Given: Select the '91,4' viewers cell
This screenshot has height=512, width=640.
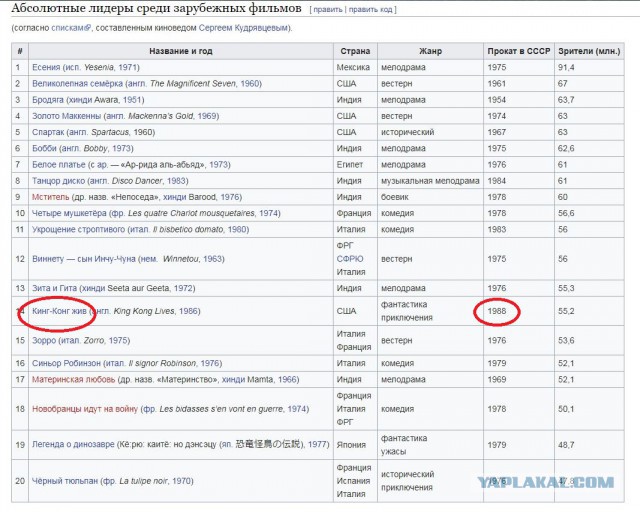Looking at the screenshot, I should click(x=589, y=67).
